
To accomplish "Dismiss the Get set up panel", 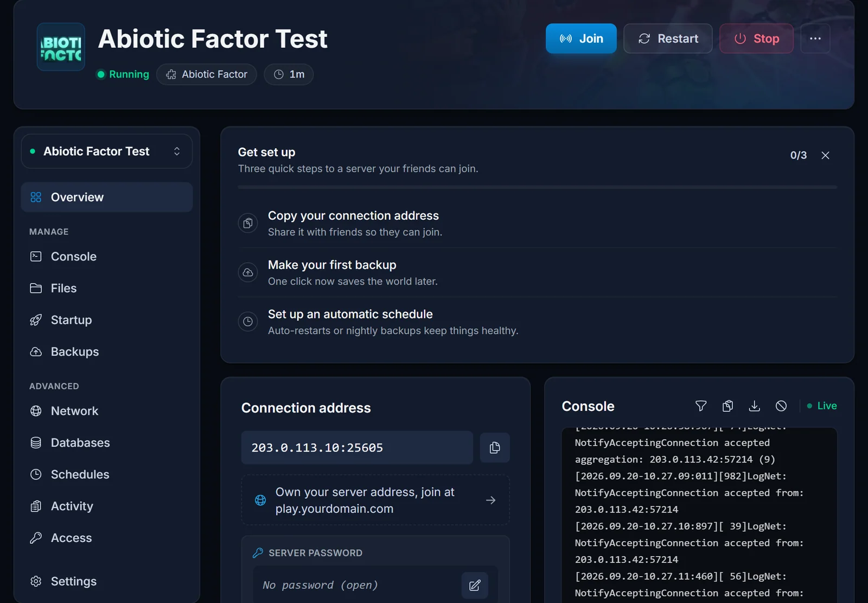I will pos(825,155).
